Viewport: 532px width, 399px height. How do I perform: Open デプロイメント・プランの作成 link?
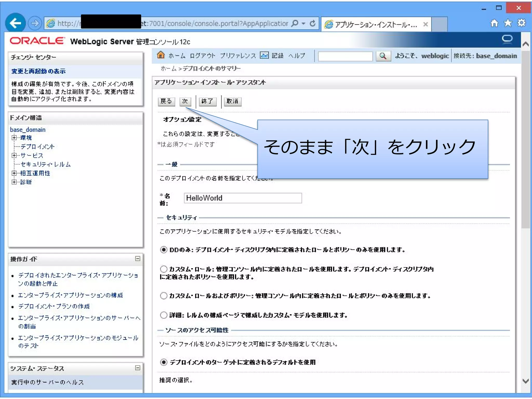[54, 307]
